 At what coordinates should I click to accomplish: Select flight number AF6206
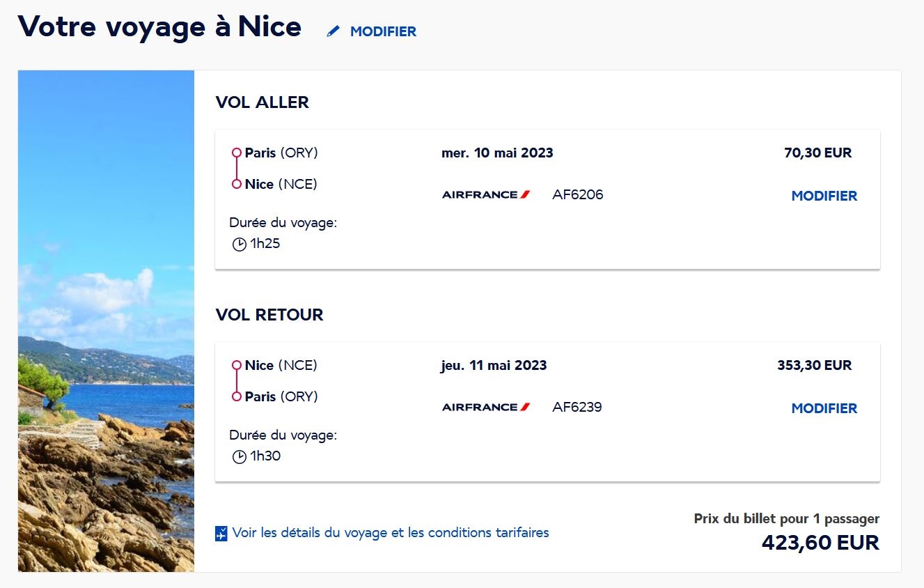(x=577, y=195)
